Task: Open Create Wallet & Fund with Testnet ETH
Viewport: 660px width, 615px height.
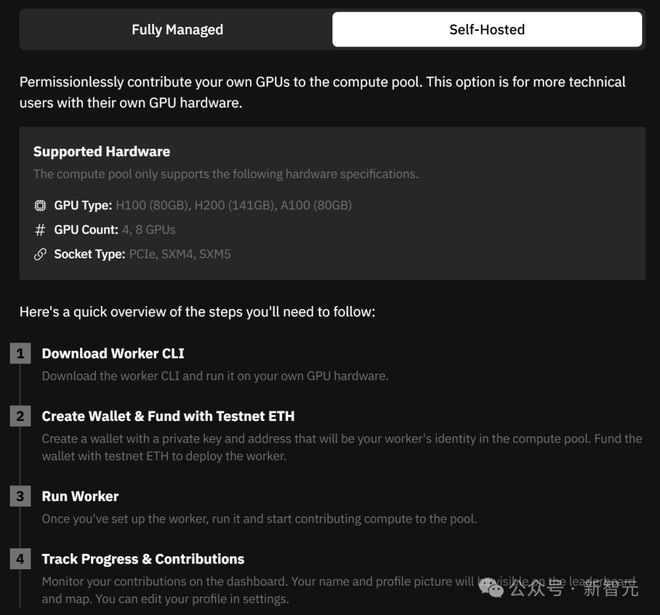Action: point(168,416)
